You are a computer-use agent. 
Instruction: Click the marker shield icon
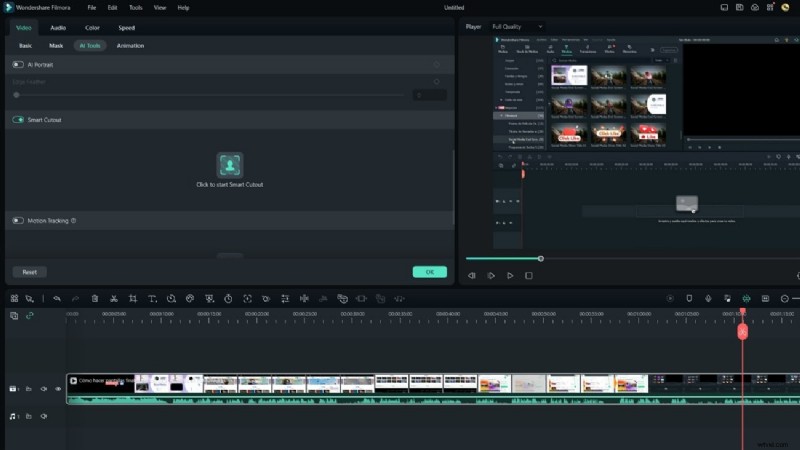(x=689, y=298)
